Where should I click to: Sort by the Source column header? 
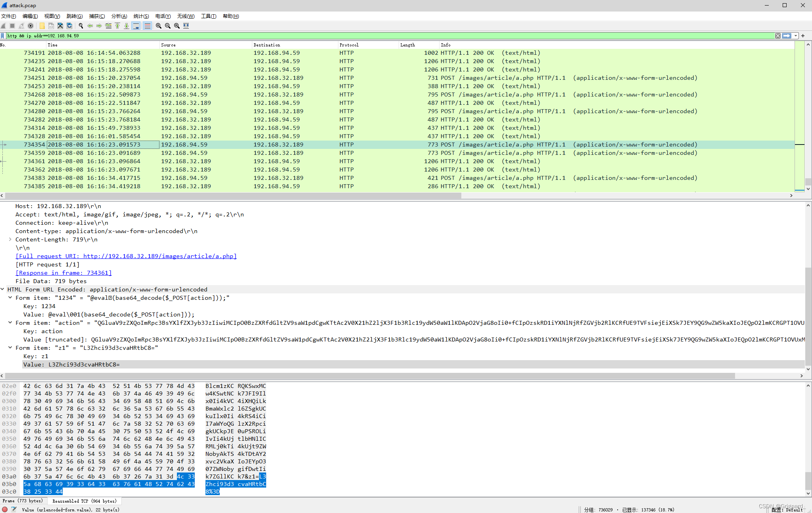tap(205, 45)
